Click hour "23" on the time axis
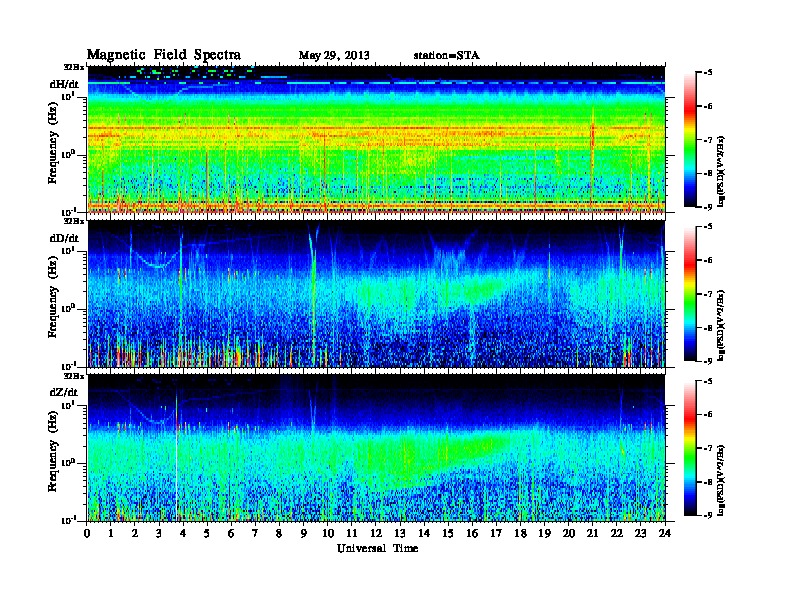The height and width of the screenshot is (612, 792). (641, 534)
